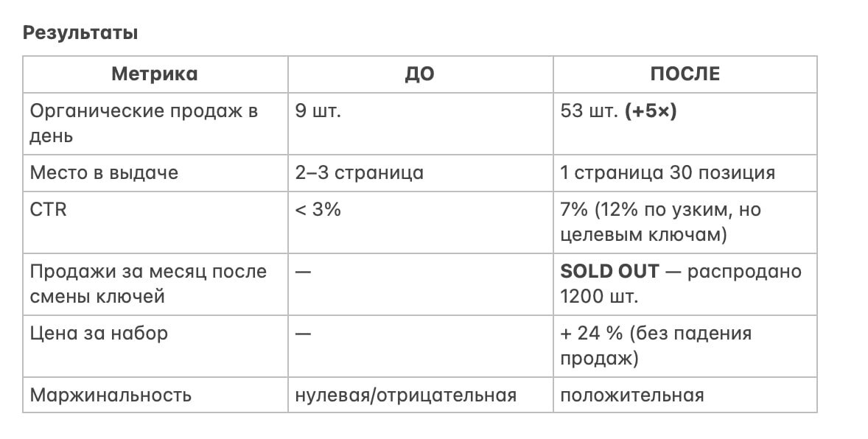868x439 pixels.
Task: Click the + 24 % price cell
Action: [x=655, y=345]
